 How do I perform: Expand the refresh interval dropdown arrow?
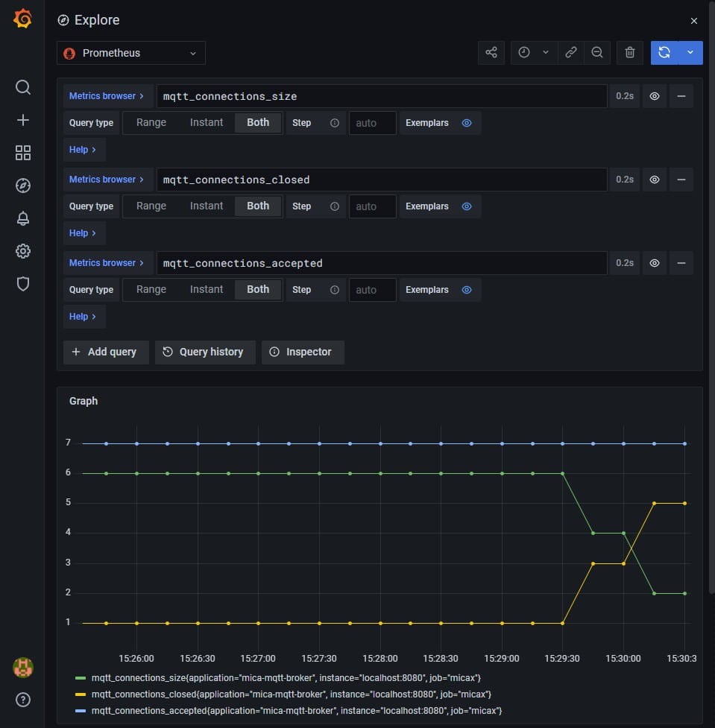690,53
